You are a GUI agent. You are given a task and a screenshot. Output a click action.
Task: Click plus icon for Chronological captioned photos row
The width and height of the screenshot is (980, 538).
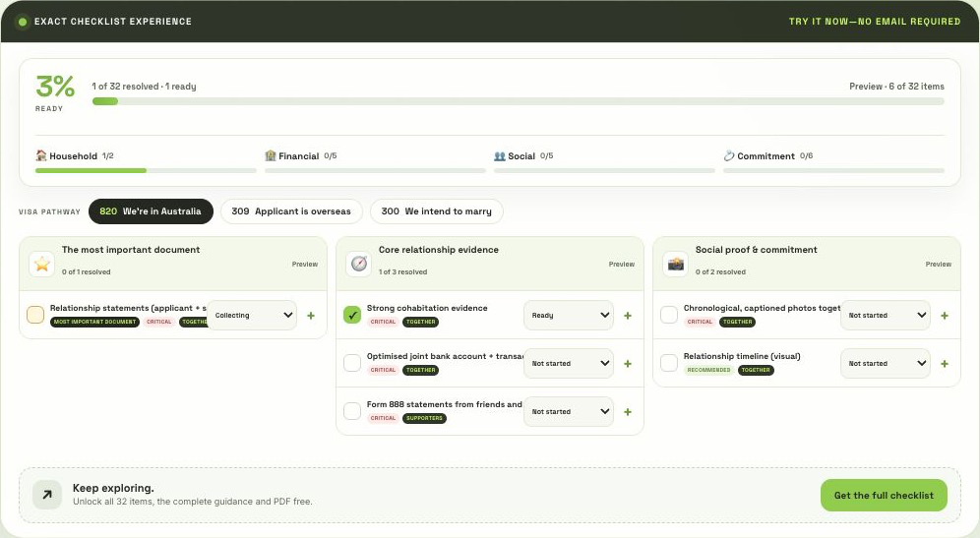click(945, 316)
